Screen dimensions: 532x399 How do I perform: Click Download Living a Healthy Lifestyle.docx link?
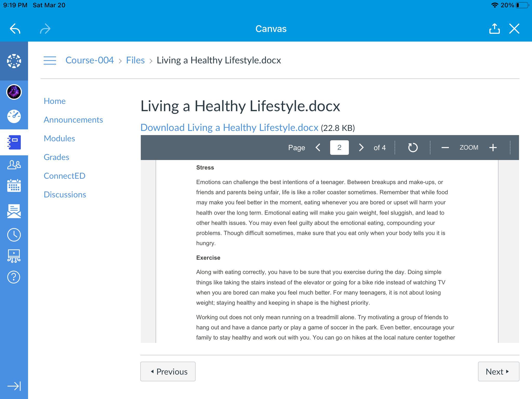point(229,128)
